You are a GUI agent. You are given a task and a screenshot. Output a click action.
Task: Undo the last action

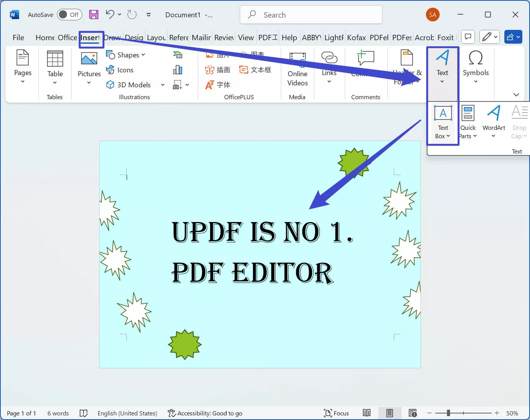click(110, 15)
